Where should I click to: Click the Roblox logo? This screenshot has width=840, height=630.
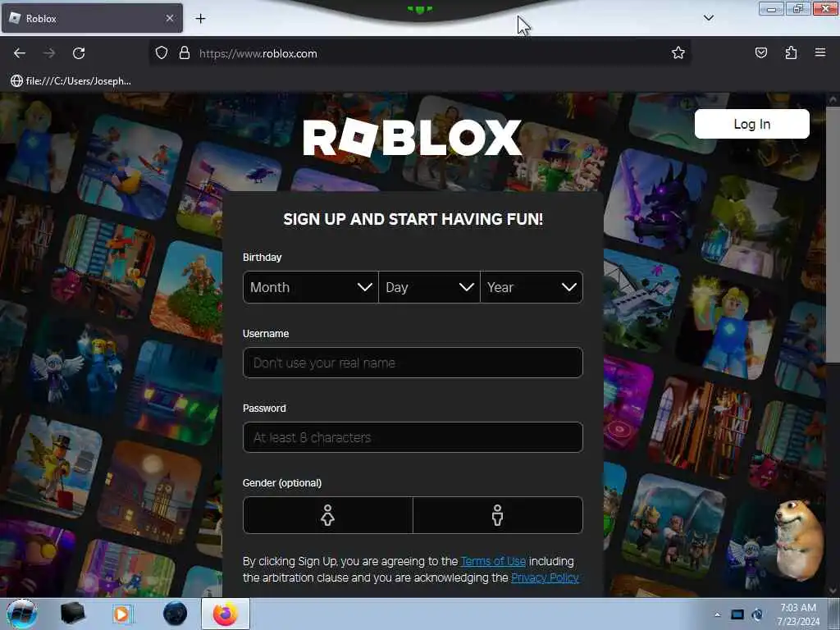point(412,137)
